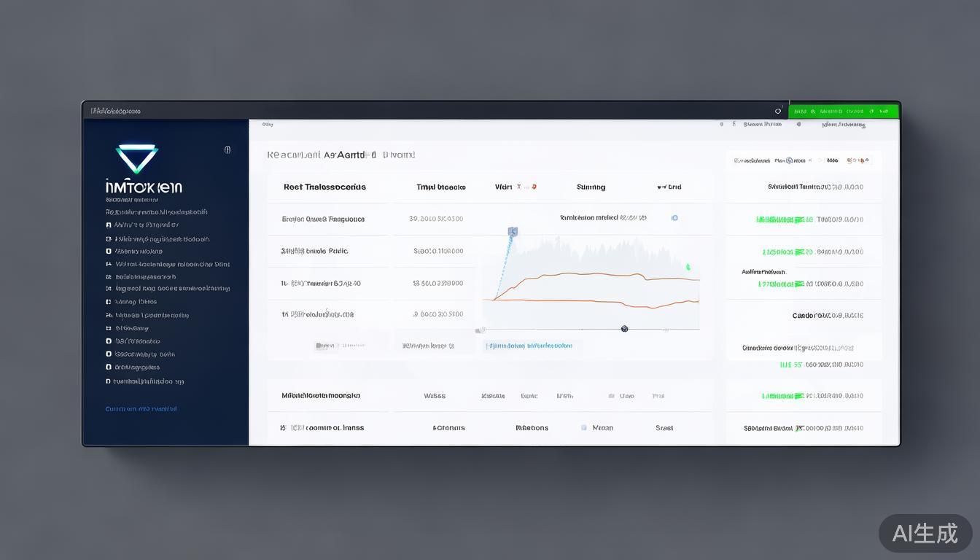Click the circled icon in the top-right filter bar
Viewport: 980px width, 560px height.
pyautogui.click(x=820, y=160)
